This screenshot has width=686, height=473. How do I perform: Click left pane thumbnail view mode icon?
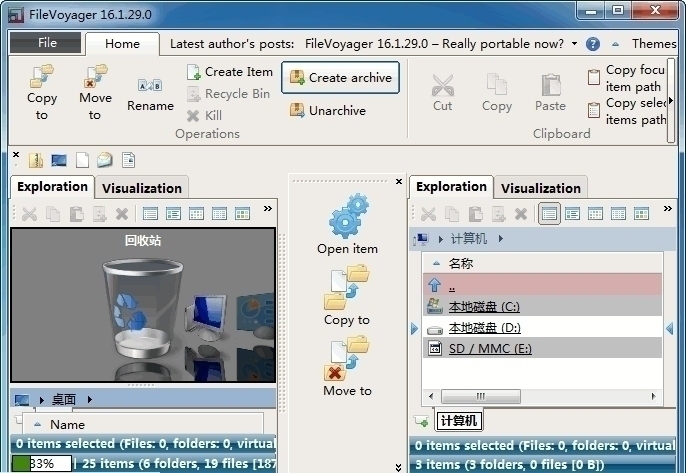242,214
